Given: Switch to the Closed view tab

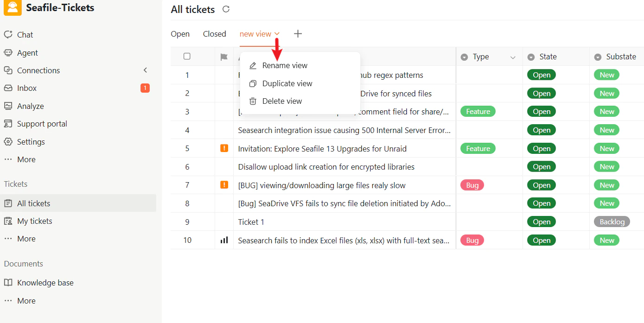Looking at the screenshot, I should point(214,34).
